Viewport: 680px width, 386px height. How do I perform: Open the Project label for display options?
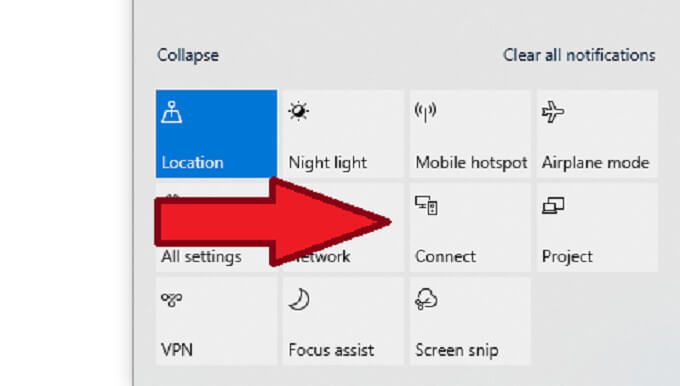click(567, 257)
